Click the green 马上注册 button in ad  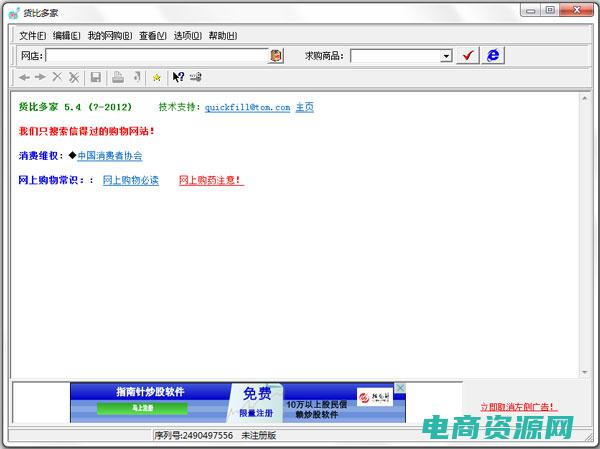[x=142, y=408]
